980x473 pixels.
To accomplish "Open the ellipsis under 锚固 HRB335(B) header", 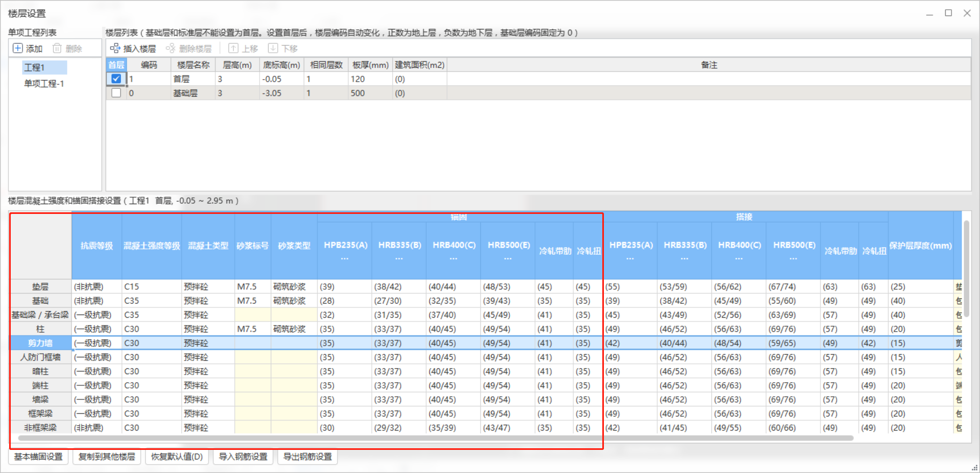I will click(399, 259).
